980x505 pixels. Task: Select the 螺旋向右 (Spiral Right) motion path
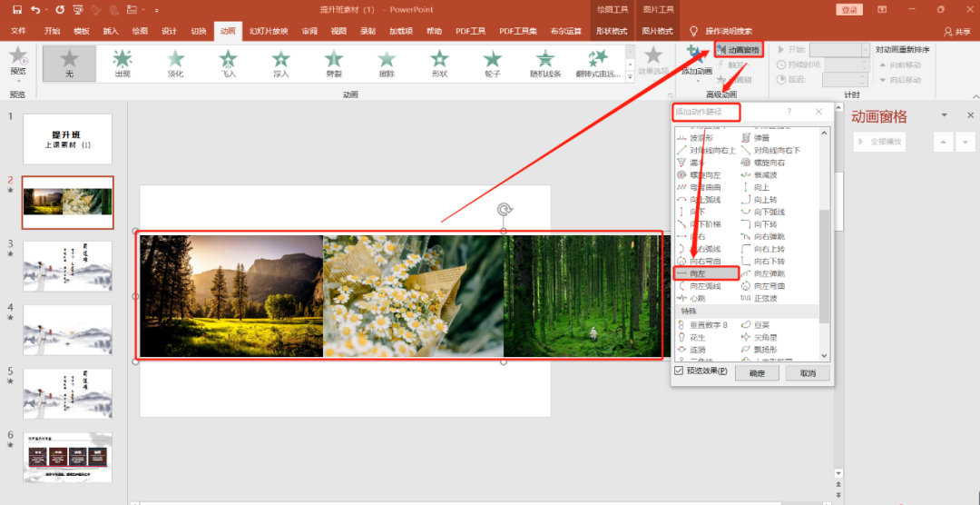pos(770,163)
